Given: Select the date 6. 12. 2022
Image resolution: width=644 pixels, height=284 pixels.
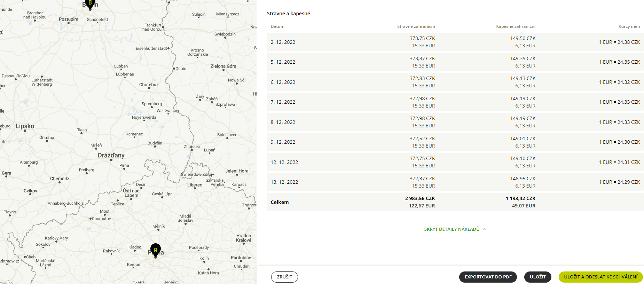Looking at the screenshot, I should coord(283,82).
